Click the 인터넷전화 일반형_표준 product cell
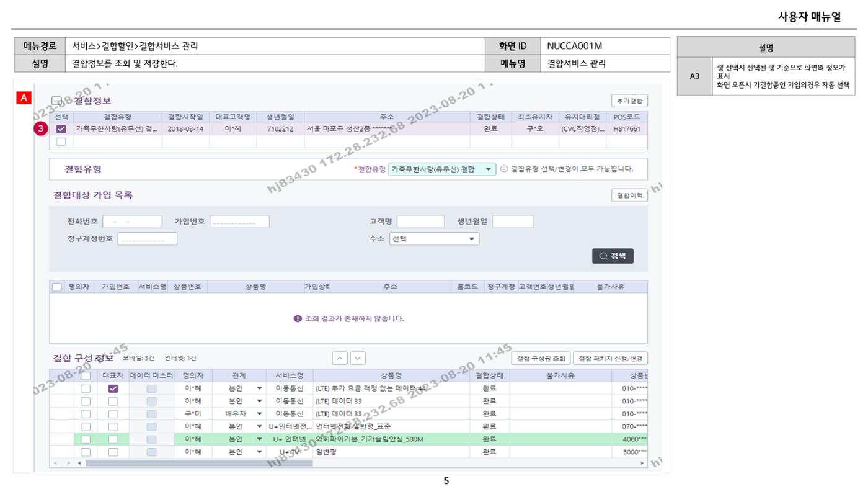Screen dimensions: 868x489 pos(391,426)
